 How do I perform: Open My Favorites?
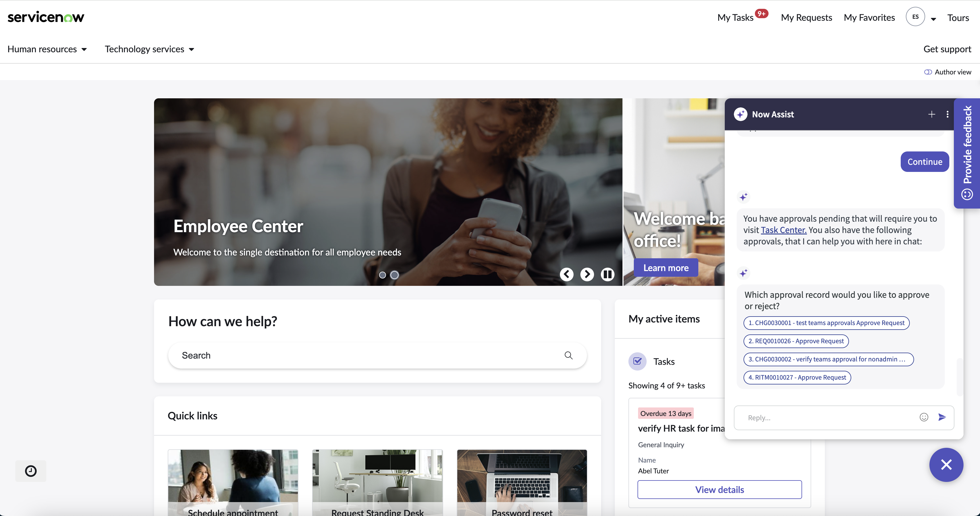(869, 18)
